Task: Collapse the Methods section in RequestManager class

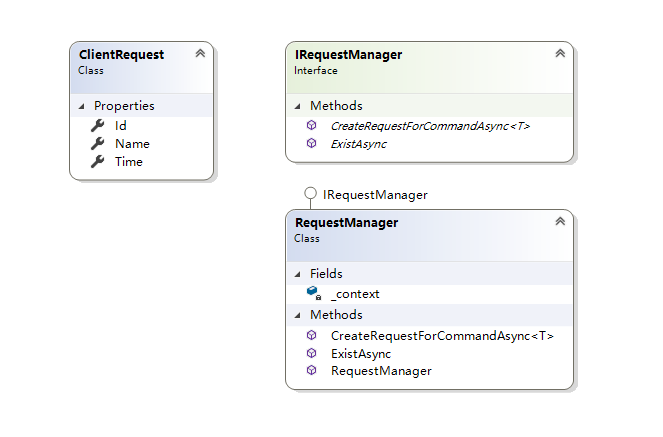Action: pos(297,315)
